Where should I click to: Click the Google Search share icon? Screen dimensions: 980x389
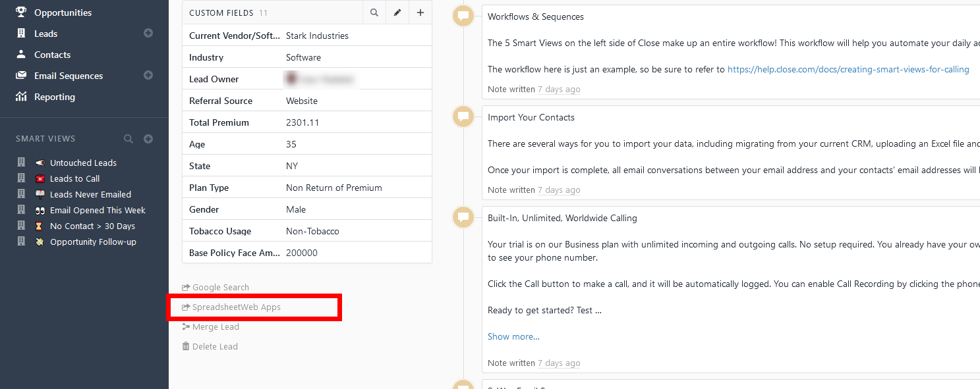coord(186,288)
